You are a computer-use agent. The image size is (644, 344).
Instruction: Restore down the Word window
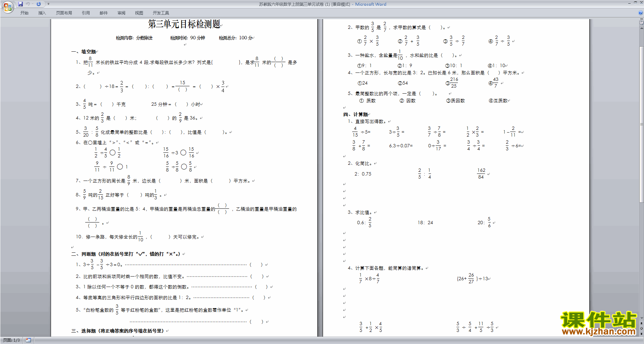tap(635, 3)
